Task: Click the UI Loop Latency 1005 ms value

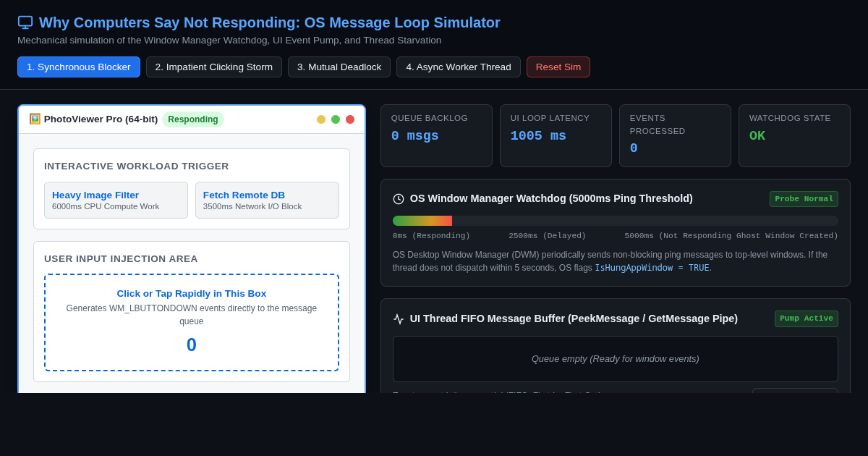Action: coord(538,136)
